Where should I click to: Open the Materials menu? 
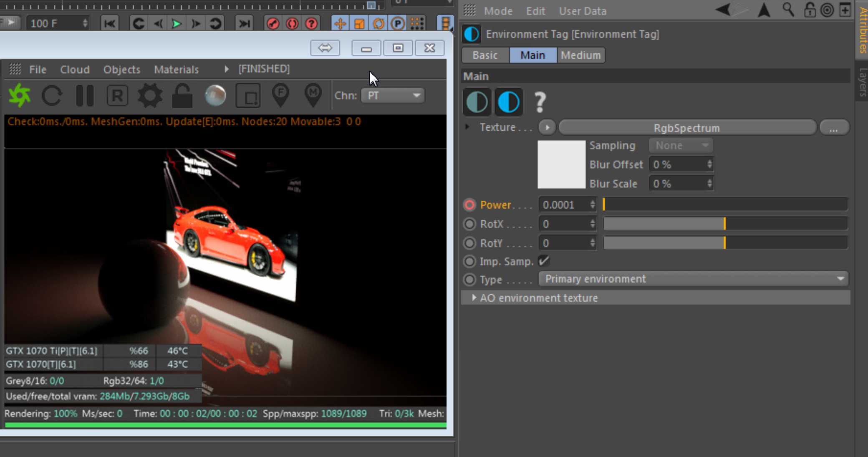(x=176, y=69)
